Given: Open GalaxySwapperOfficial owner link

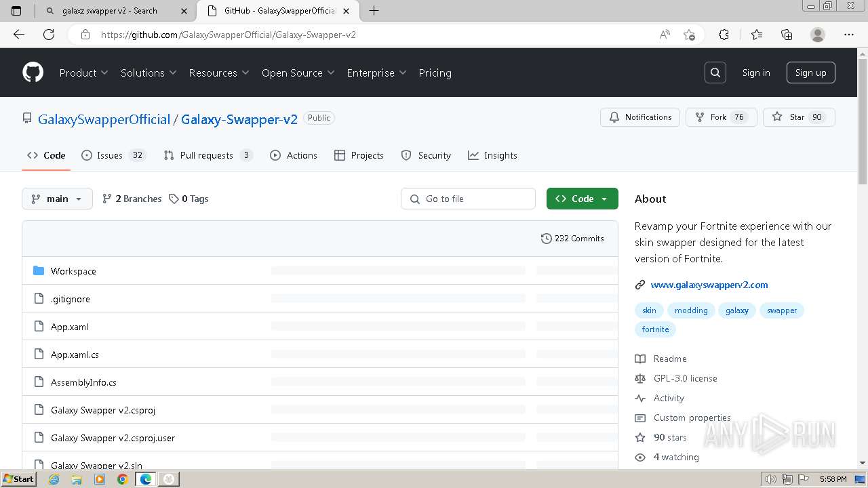Looking at the screenshot, I should point(104,119).
